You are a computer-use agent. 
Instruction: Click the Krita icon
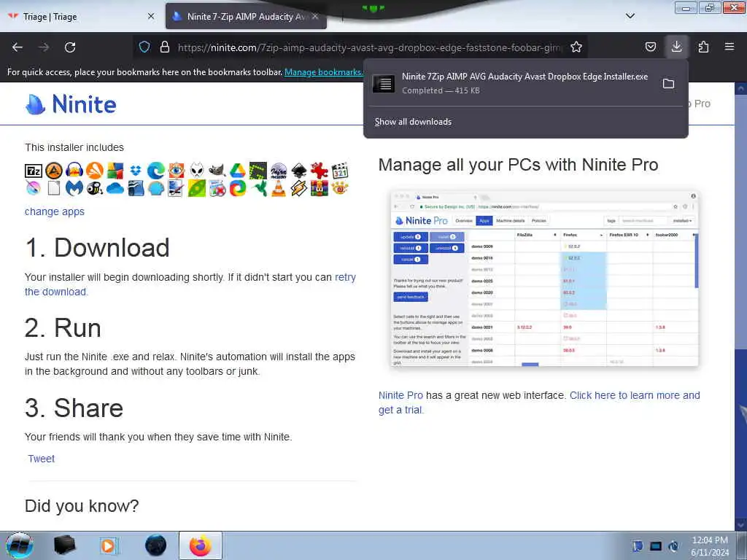34,189
